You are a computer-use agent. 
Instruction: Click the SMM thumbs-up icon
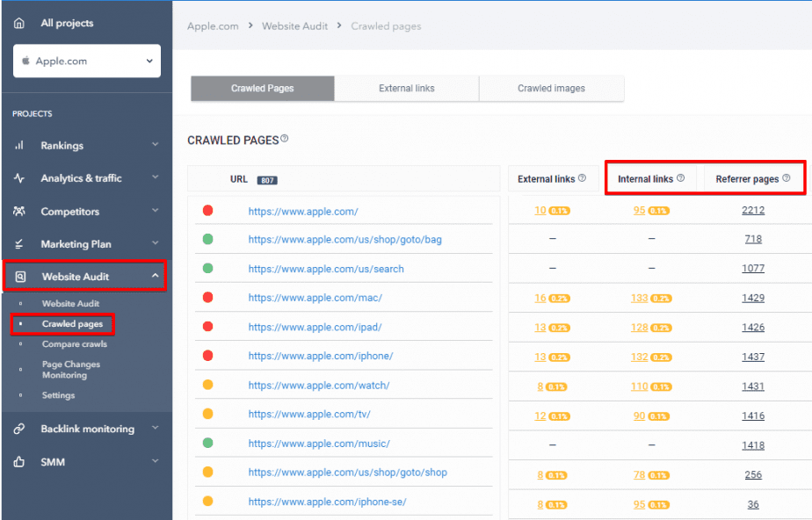tap(19, 461)
